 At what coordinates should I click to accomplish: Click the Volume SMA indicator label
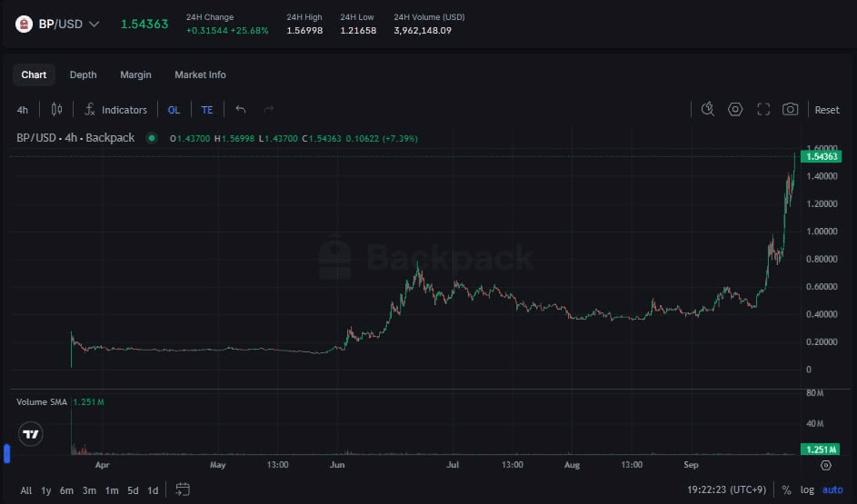(42, 402)
